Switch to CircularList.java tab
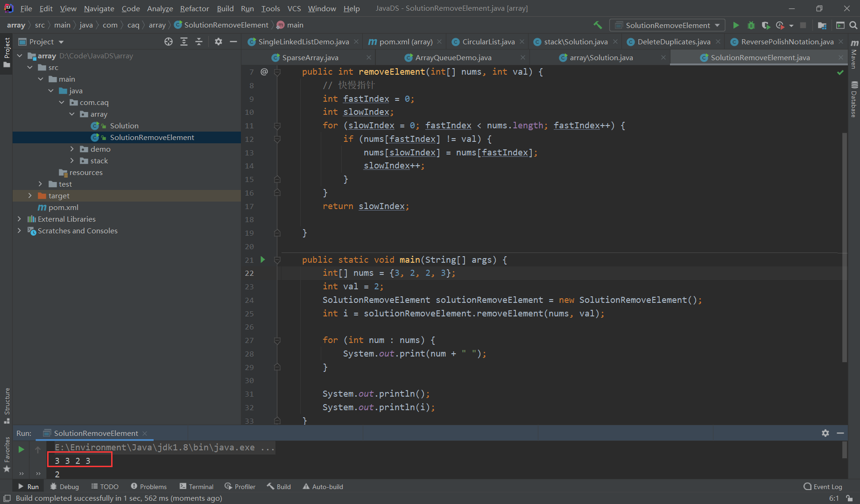 (488, 42)
